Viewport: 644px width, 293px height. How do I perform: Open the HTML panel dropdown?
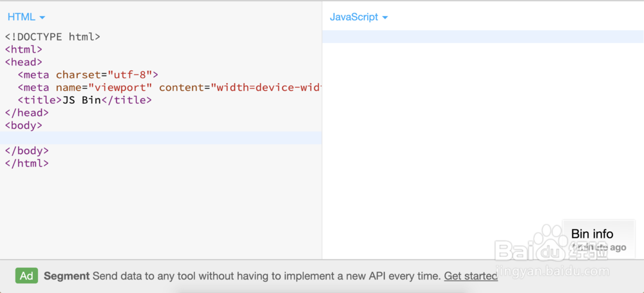click(26, 17)
